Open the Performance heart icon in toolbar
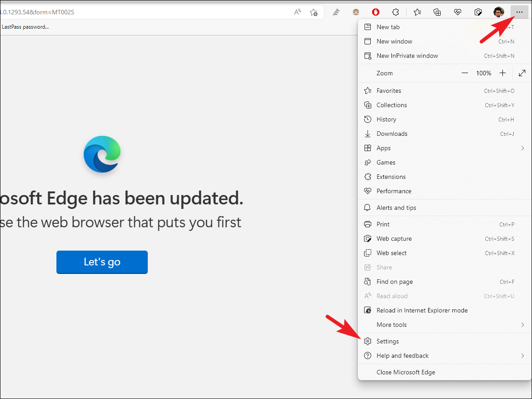 pos(457,12)
